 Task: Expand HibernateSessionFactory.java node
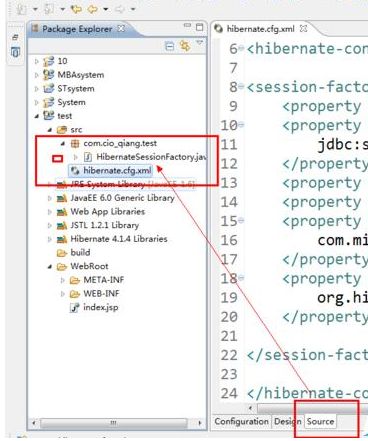76,157
